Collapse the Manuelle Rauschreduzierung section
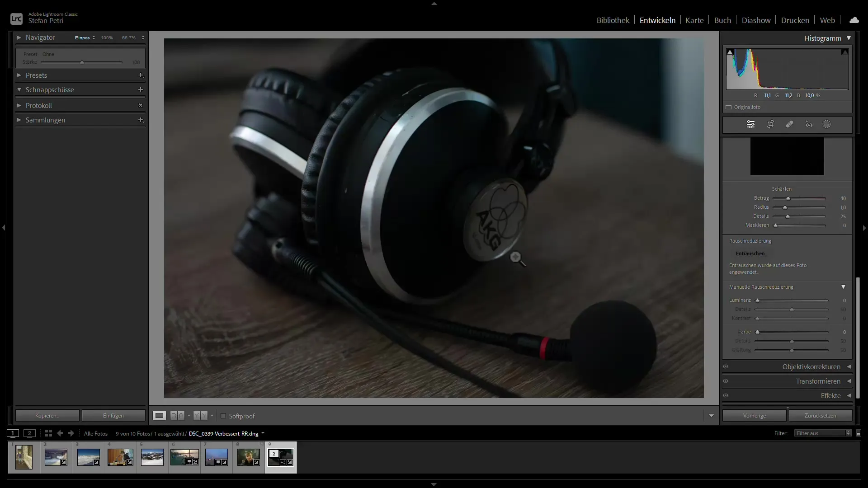The height and width of the screenshot is (488, 868). pos(843,287)
